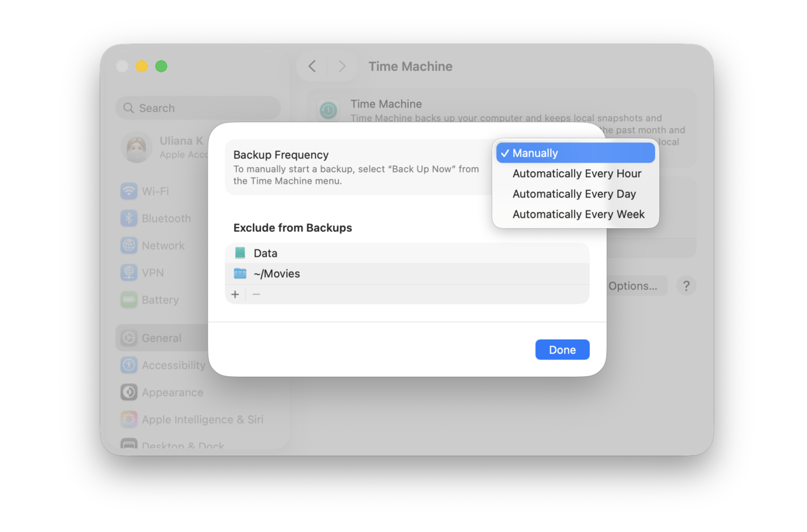Click the Network sidebar icon
This screenshot has width=807, height=532.
click(128, 245)
